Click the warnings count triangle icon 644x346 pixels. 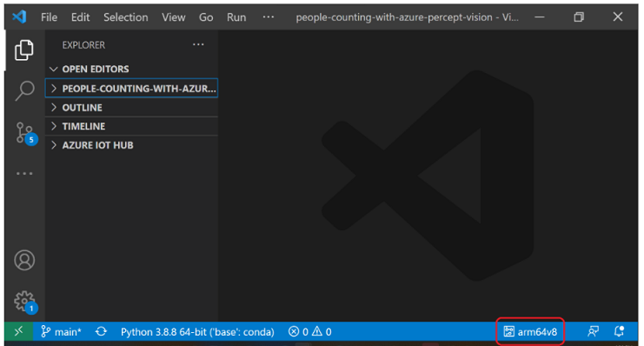[x=322, y=331]
